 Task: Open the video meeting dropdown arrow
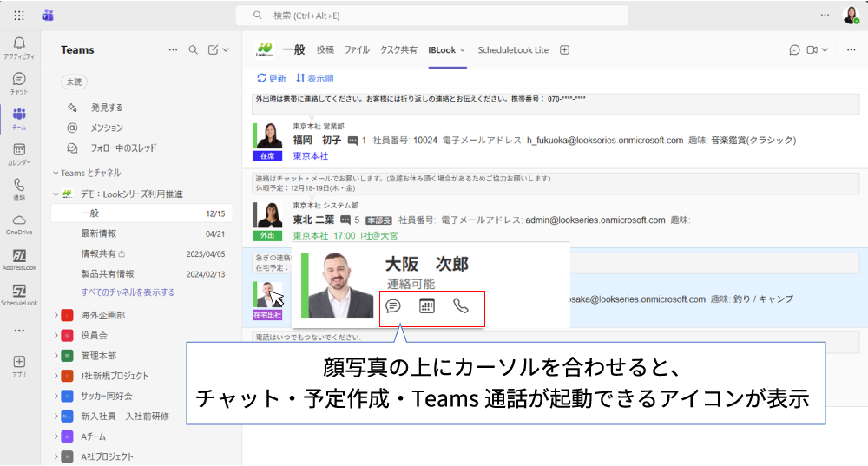[825, 50]
